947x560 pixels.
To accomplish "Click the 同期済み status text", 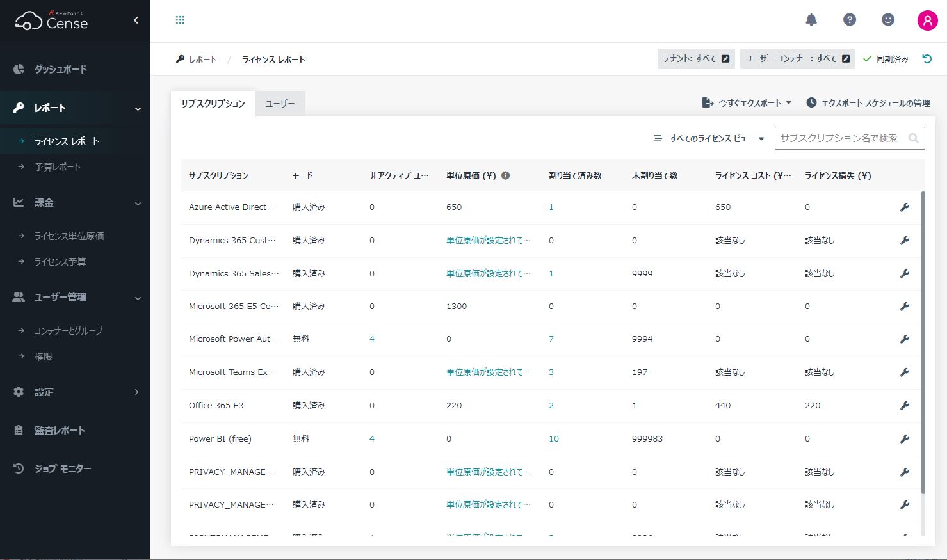I will [893, 59].
